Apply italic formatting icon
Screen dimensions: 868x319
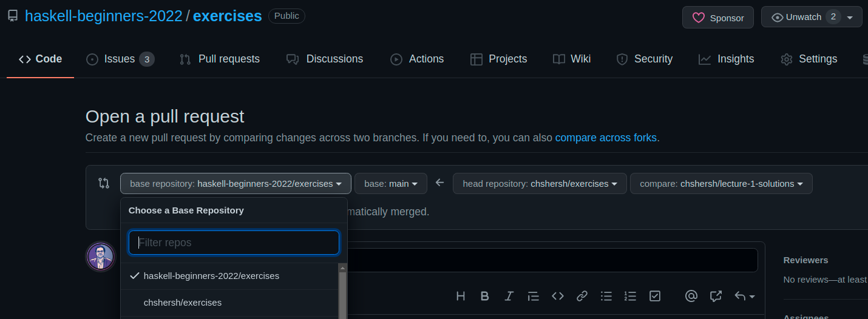(509, 296)
